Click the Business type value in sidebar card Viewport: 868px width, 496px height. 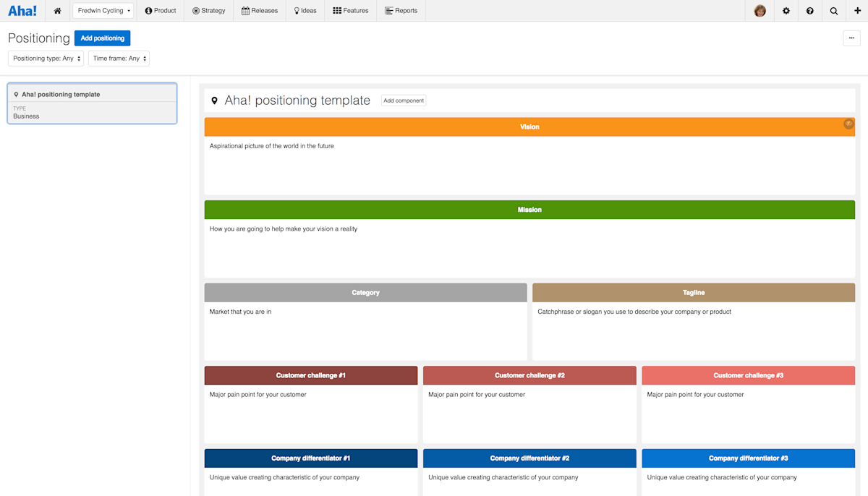click(26, 116)
